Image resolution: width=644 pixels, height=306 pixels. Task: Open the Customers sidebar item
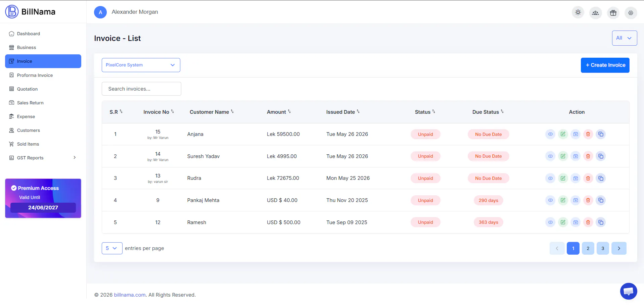click(43, 130)
